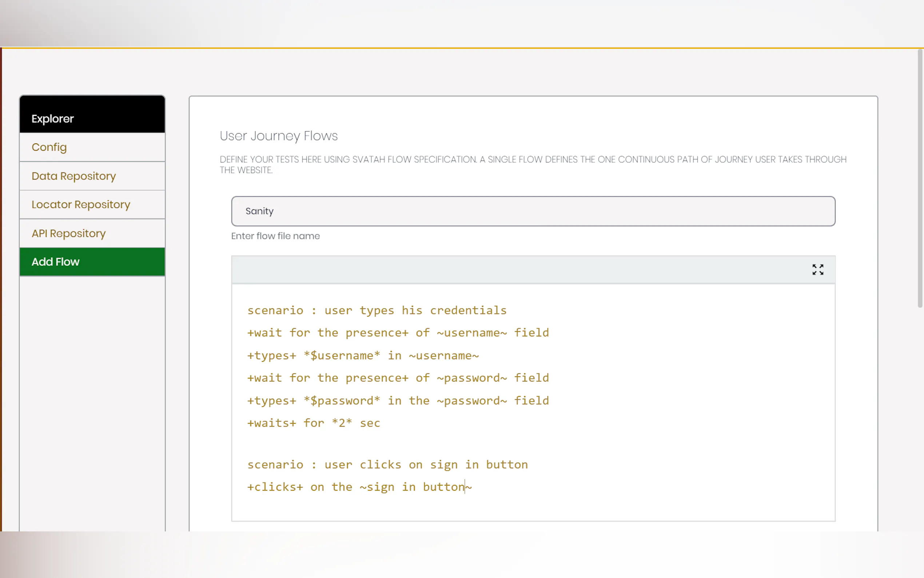Click the wait for presence of password line
The width and height of the screenshot is (924, 578).
[x=398, y=378]
